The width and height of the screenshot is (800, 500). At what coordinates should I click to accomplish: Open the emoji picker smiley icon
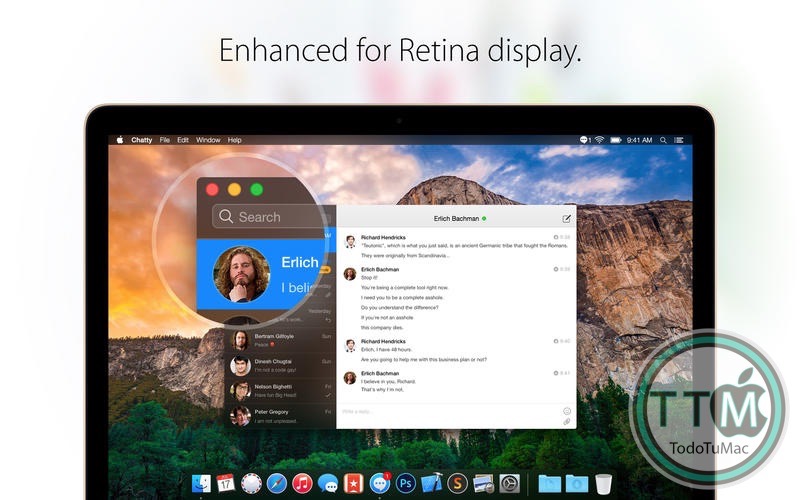(x=566, y=411)
